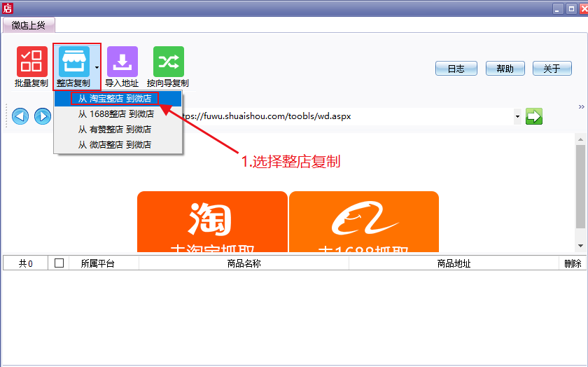Open the 关于 about button
This screenshot has width=588, height=367.
[x=552, y=69]
